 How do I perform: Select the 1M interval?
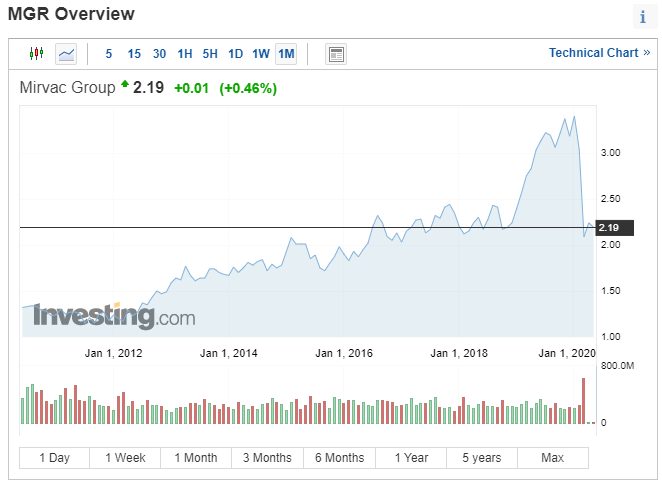[x=286, y=54]
